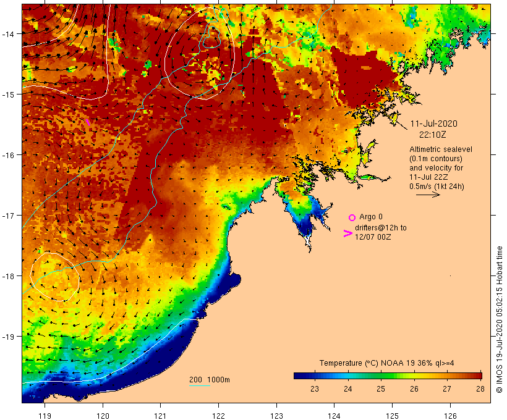Click the color bar label 23
Screen dimensions: 507x420
click(314, 388)
